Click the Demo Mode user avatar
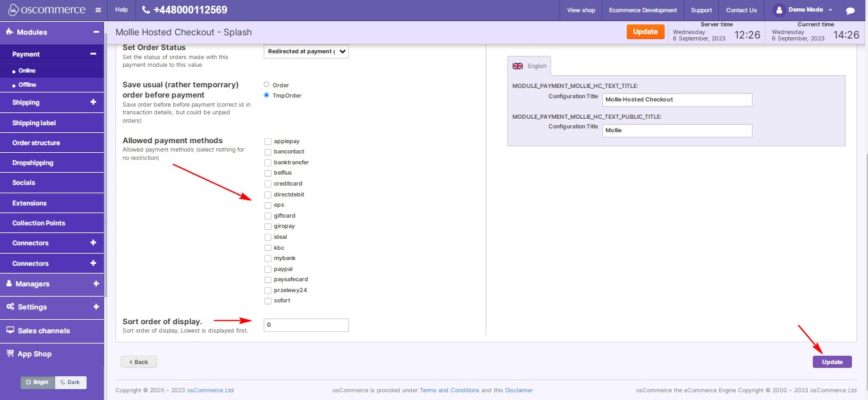This screenshot has width=868, height=400. coord(779,10)
